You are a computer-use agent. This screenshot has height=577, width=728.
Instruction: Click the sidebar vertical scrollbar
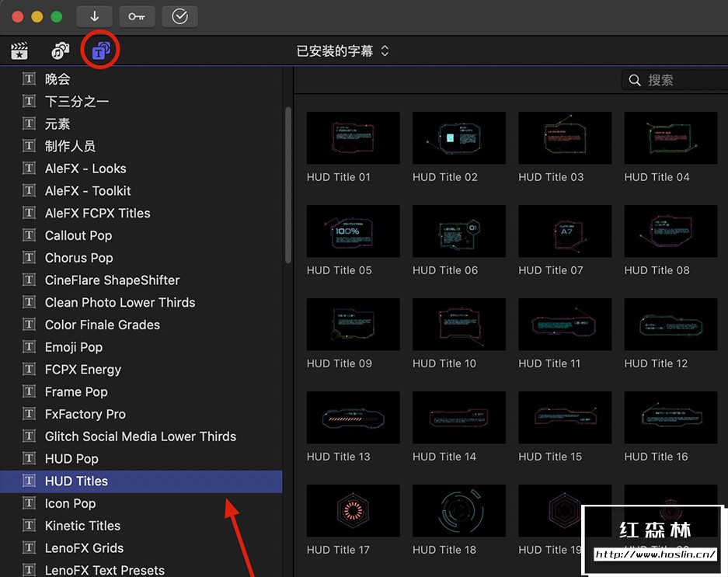287,185
